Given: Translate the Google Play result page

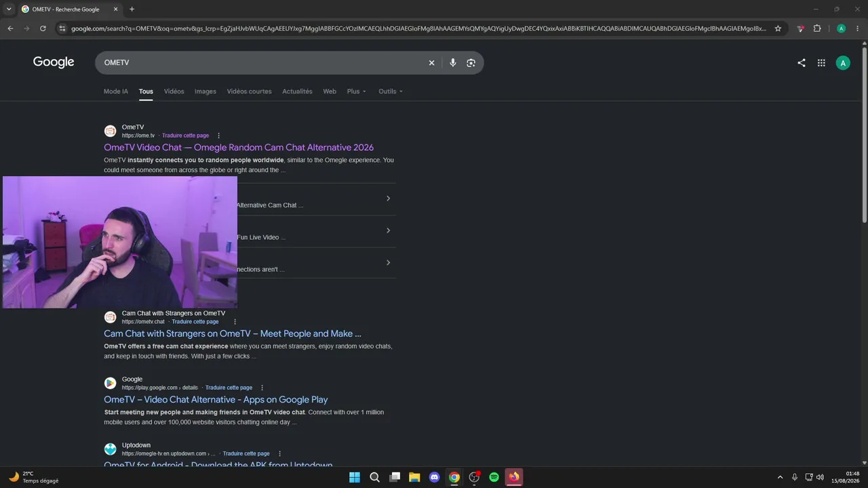Looking at the screenshot, I should (229, 388).
